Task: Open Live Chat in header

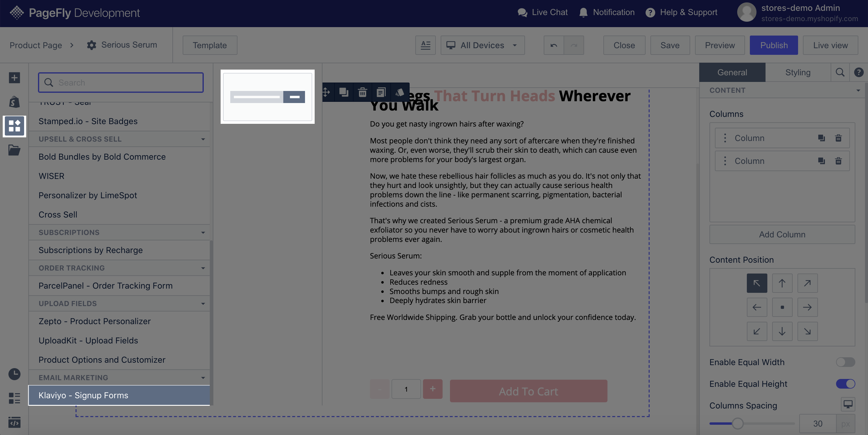Action: click(542, 12)
